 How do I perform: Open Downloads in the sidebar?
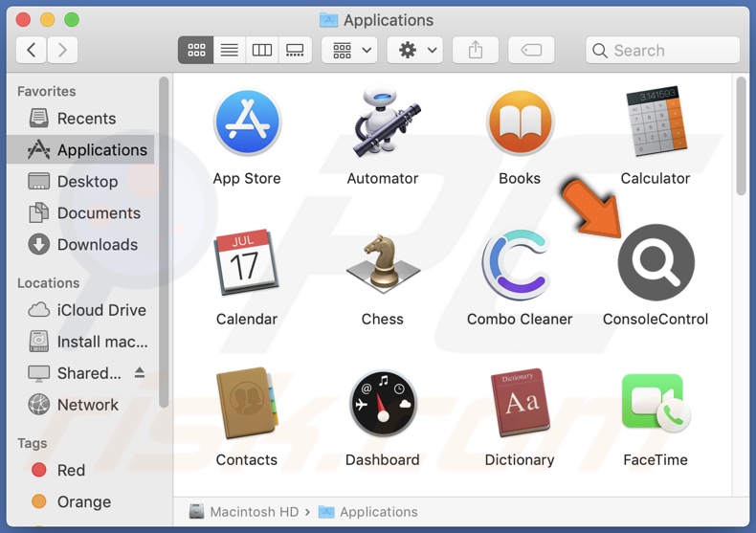coord(80,245)
